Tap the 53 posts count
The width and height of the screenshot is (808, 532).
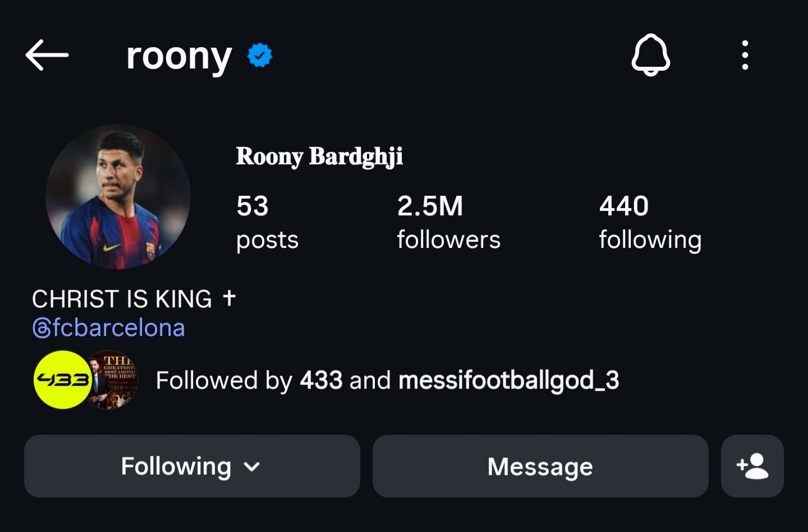267,222
